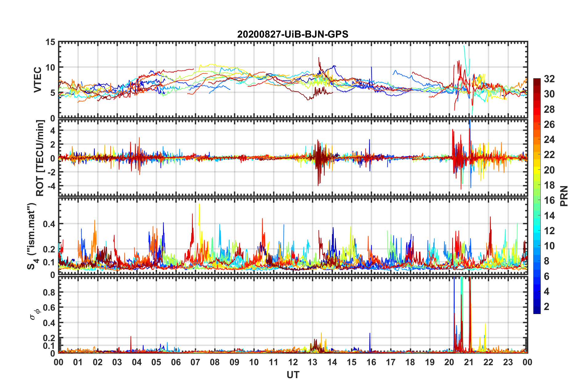Click the "28" PRN colorbar tick
This screenshot has height=392, width=586.
point(549,109)
